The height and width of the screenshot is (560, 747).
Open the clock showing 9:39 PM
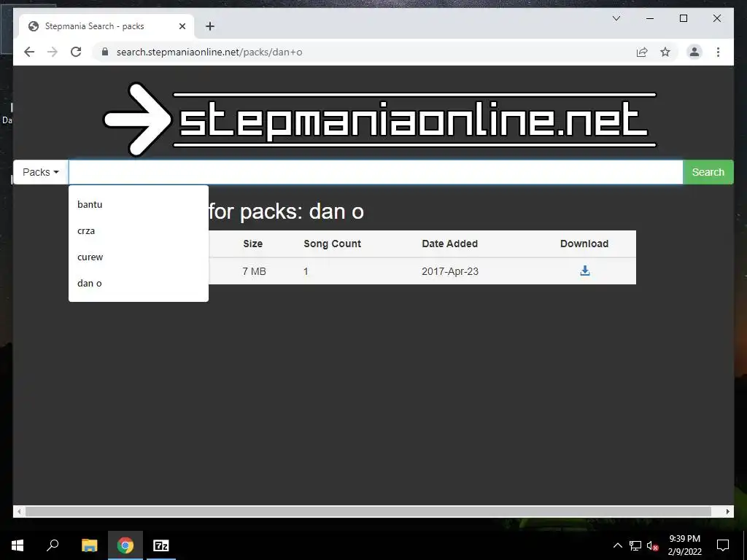tap(684, 545)
